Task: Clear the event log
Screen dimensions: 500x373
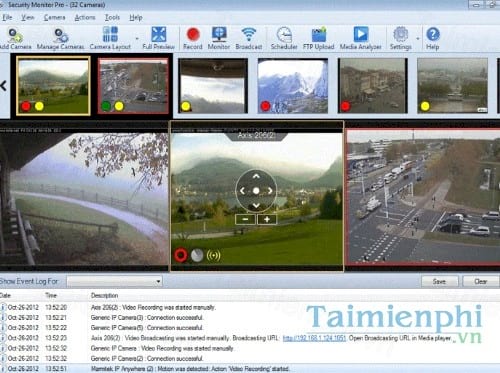Action: (x=480, y=282)
